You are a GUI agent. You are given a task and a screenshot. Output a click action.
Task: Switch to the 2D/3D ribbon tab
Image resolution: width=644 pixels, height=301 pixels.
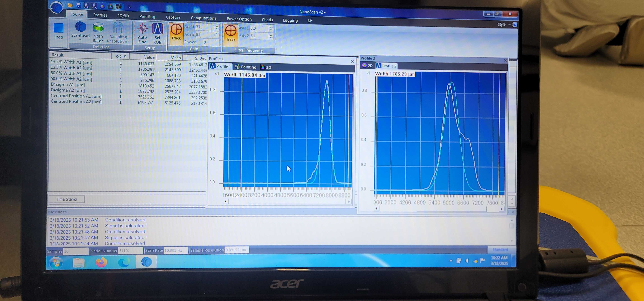pyautogui.click(x=123, y=16)
